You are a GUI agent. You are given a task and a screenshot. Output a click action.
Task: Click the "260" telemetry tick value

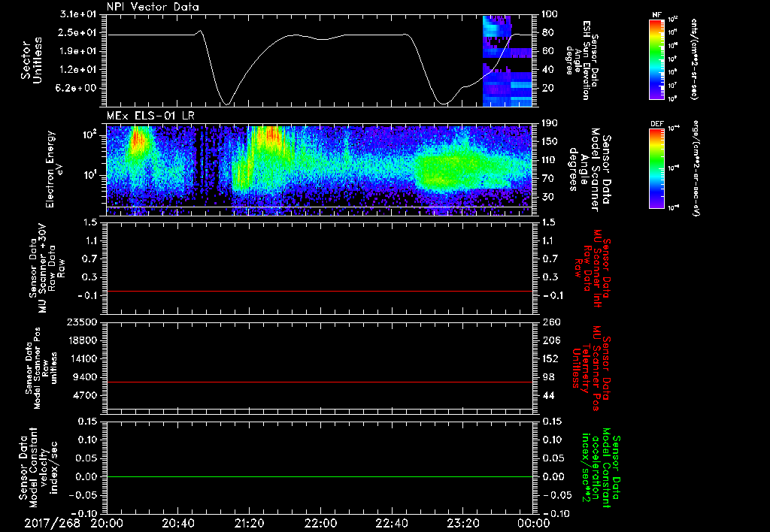550,322
